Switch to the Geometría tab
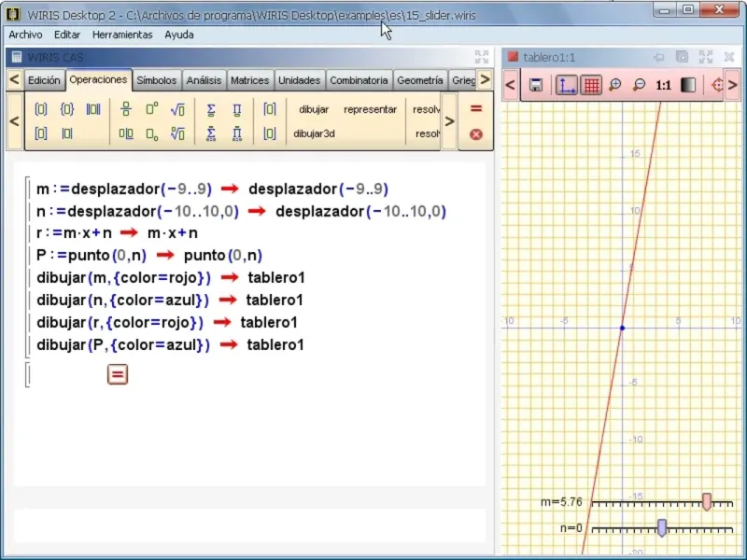The height and width of the screenshot is (560, 747). pos(419,80)
